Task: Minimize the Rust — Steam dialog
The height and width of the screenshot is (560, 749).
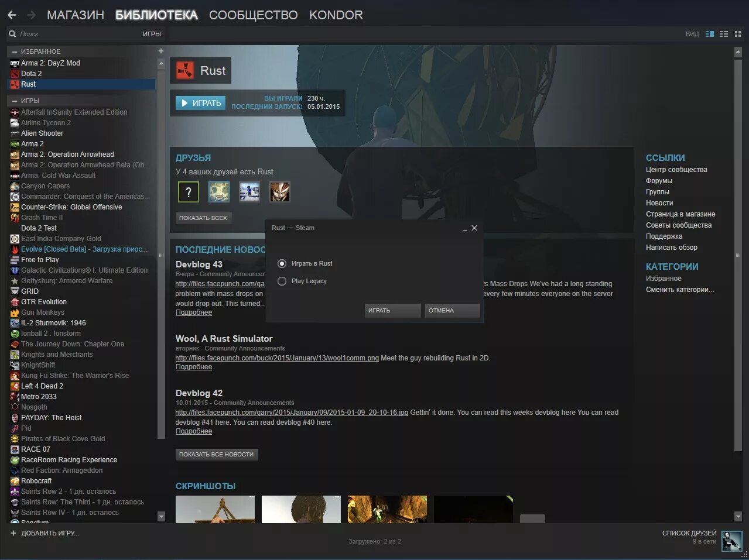Action: click(465, 228)
